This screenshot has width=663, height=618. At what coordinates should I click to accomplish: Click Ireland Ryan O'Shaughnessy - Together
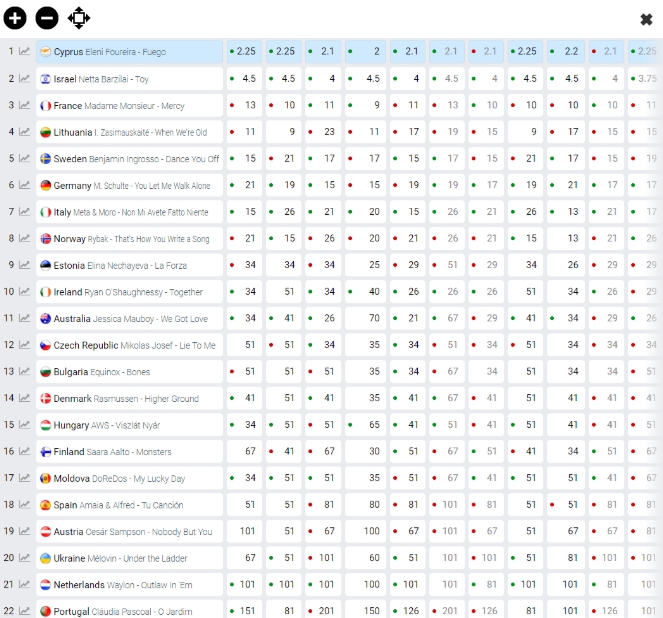129,292
